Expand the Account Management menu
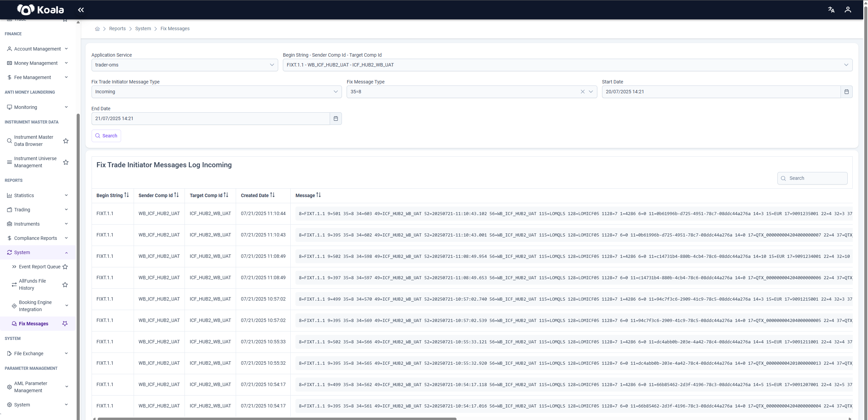The width and height of the screenshot is (868, 420). click(x=38, y=49)
